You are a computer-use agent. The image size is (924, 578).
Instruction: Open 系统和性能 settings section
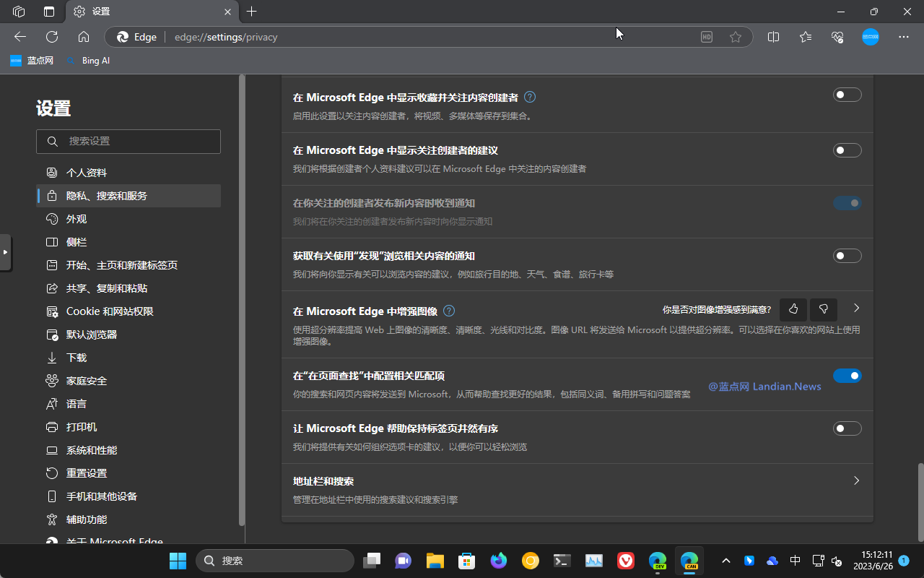128,450
